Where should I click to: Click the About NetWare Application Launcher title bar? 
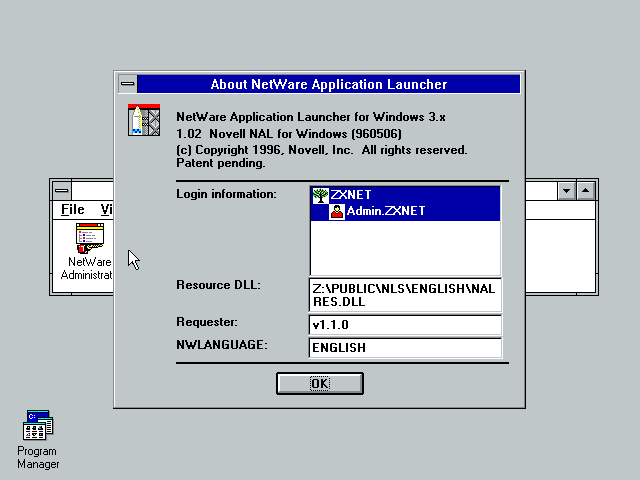[x=329, y=84]
